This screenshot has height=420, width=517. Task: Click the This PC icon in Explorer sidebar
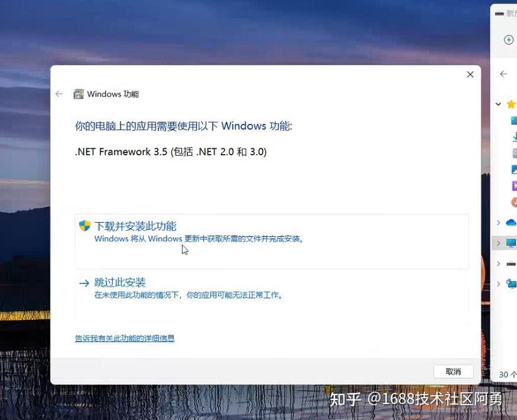[x=511, y=243]
